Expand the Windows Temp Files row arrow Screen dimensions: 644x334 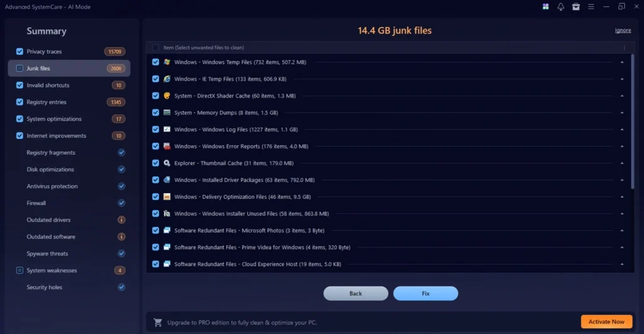[622, 62]
